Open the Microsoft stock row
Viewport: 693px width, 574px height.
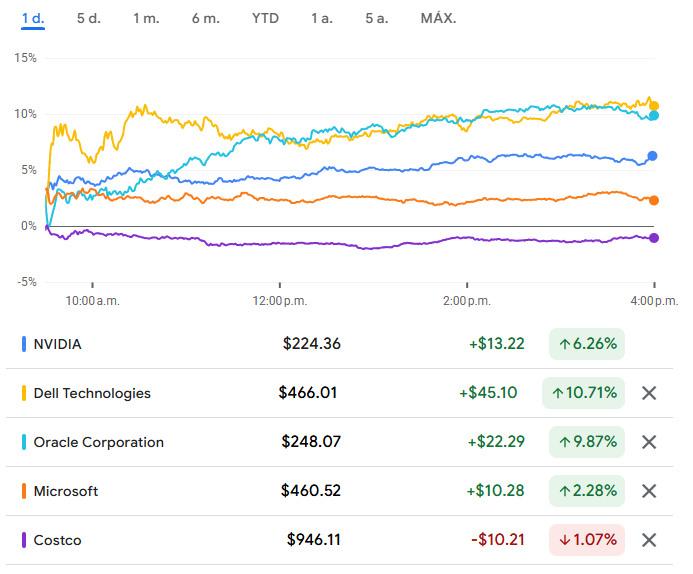tap(339, 491)
